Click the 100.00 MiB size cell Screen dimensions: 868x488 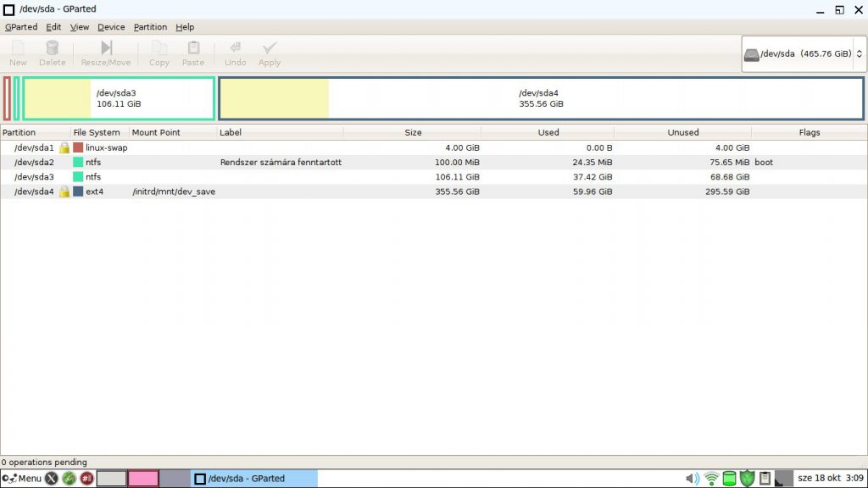click(x=457, y=162)
